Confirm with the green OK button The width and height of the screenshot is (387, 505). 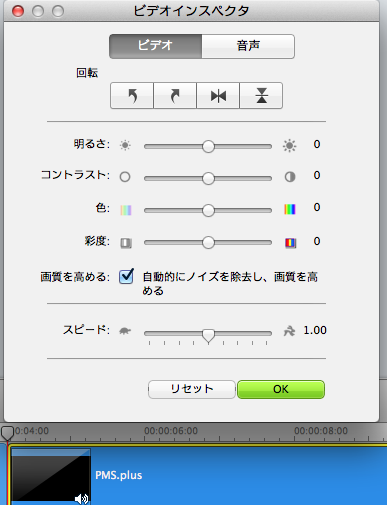click(281, 389)
